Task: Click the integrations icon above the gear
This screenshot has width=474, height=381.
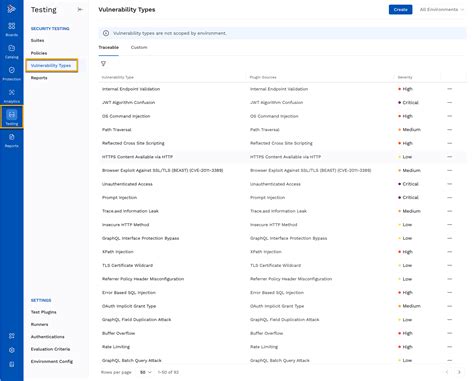Action: click(12, 336)
